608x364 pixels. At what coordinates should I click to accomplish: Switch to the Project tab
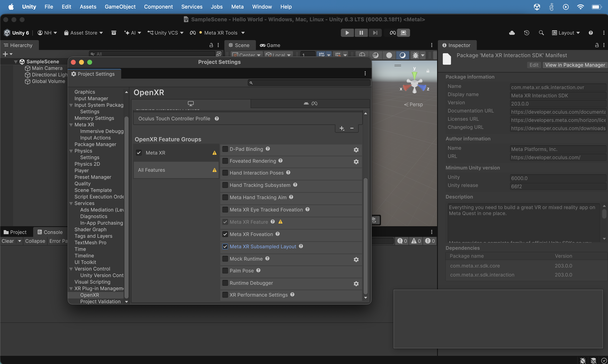point(15,232)
